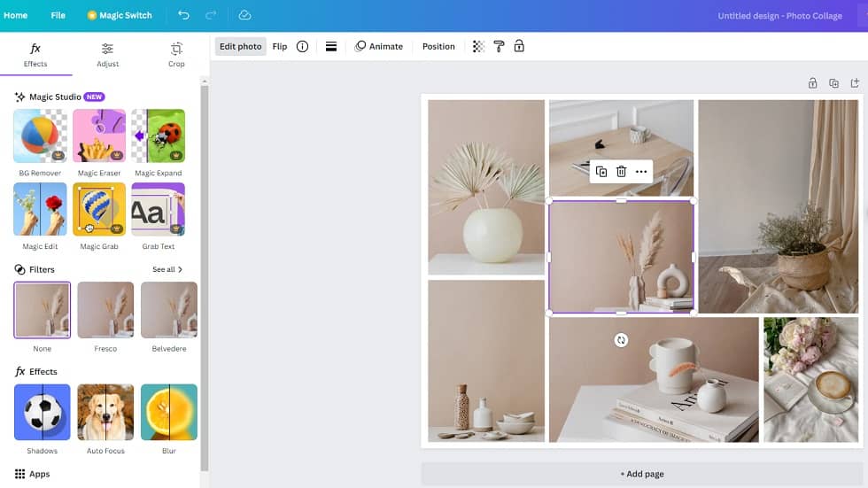868x488 pixels.
Task: Open the Shadows effect
Action: [43, 412]
